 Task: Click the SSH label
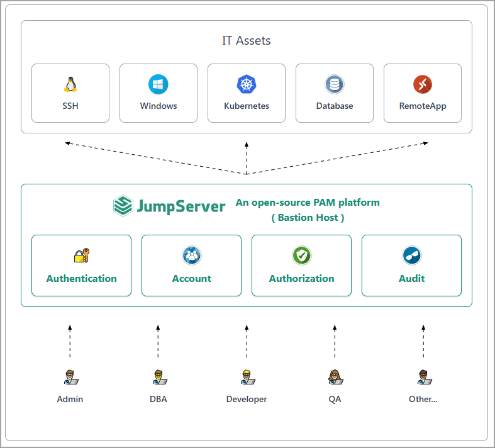(x=70, y=106)
